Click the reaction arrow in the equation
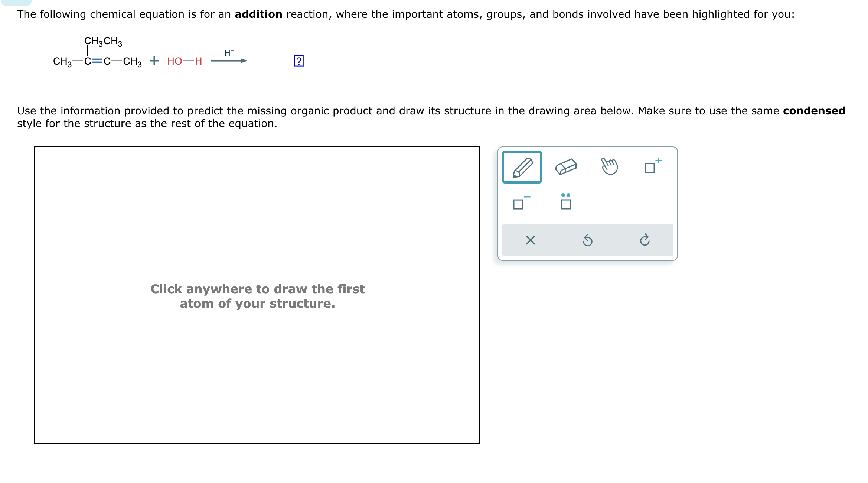The image size is (868, 483). (229, 61)
